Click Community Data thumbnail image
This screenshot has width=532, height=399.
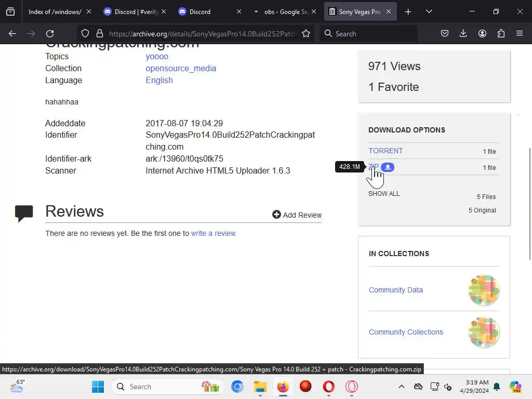(x=484, y=290)
